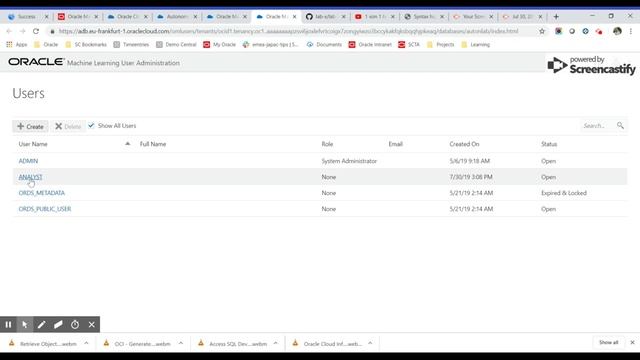This screenshot has height=360, width=640.
Task: Open the OCI - Generate webm download
Action: pos(137,344)
